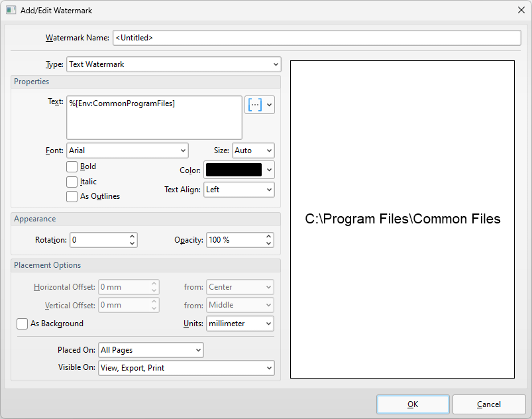Screen dimensions: 532x419
Task: Click the Horizontal Offset from Center dropdown
Action: coord(240,287)
